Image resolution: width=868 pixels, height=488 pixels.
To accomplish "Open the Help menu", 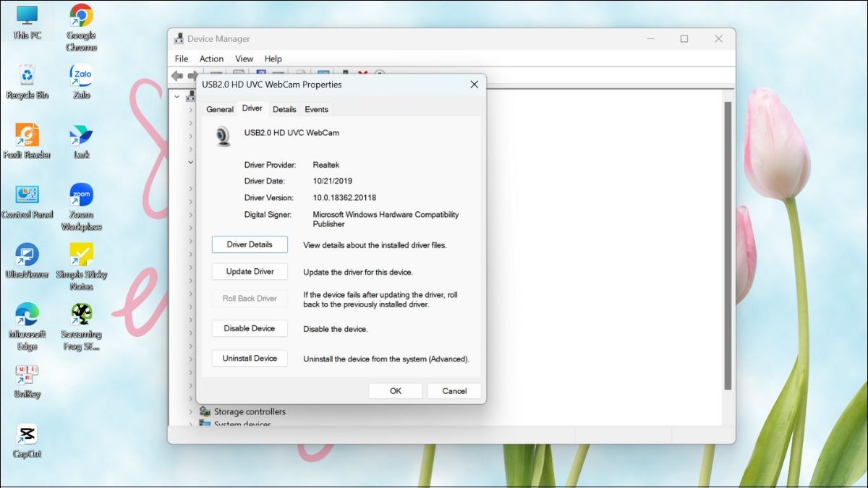I will click(x=273, y=59).
